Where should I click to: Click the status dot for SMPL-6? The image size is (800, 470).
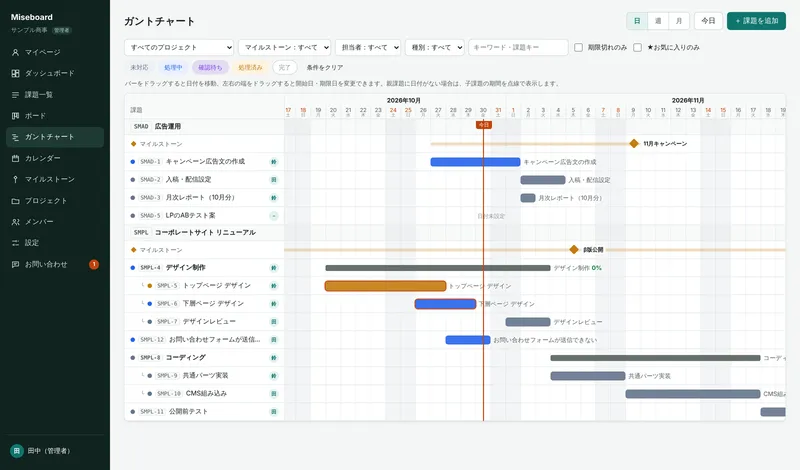[149, 304]
